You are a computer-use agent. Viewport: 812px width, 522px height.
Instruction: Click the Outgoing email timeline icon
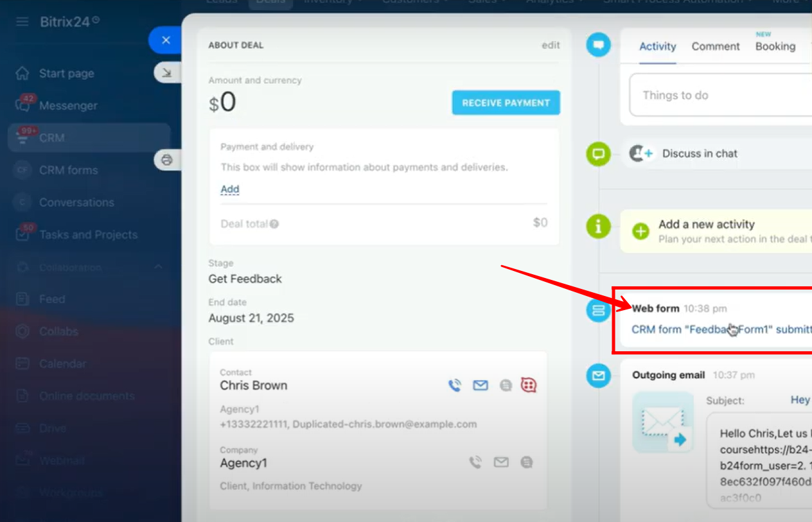[599, 376]
